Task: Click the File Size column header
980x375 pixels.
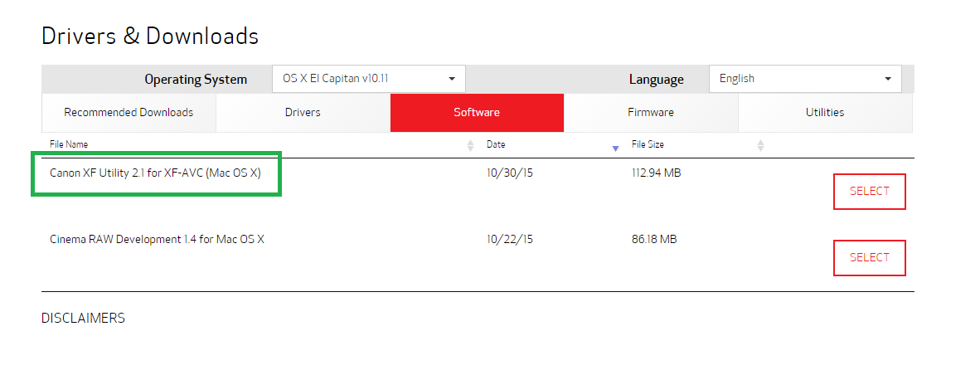Action: 648,144
